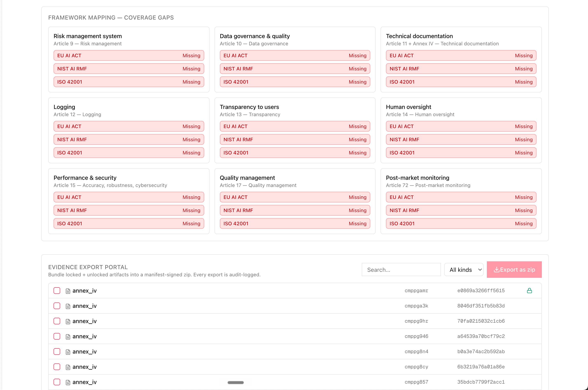
Task: Click the ID cmppgamr
Action: point(416,291)
